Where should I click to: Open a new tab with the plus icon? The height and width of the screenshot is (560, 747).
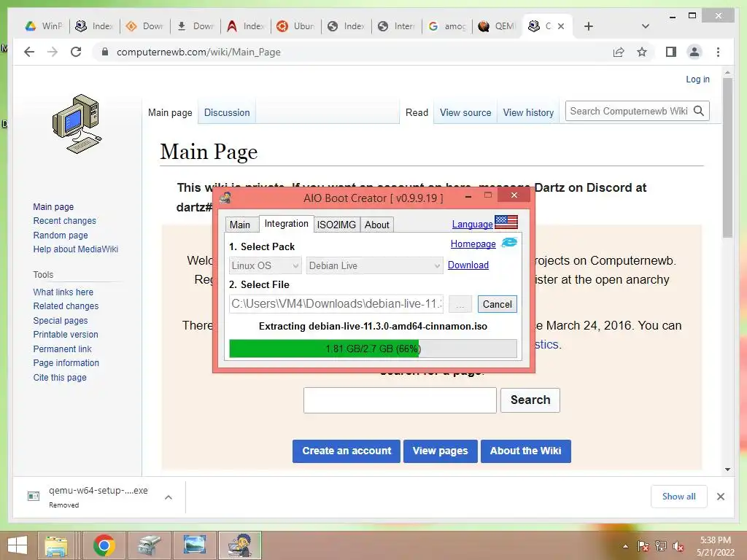point(589,26)
